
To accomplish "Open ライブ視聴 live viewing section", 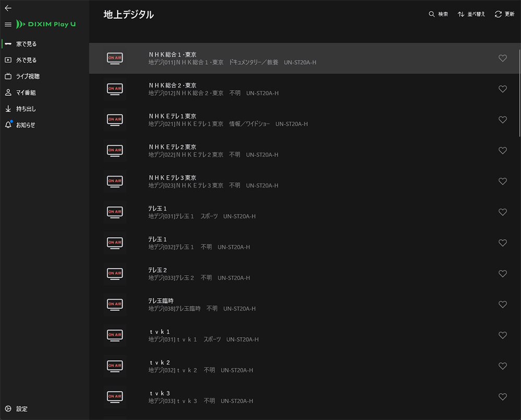I will point(28,77).
